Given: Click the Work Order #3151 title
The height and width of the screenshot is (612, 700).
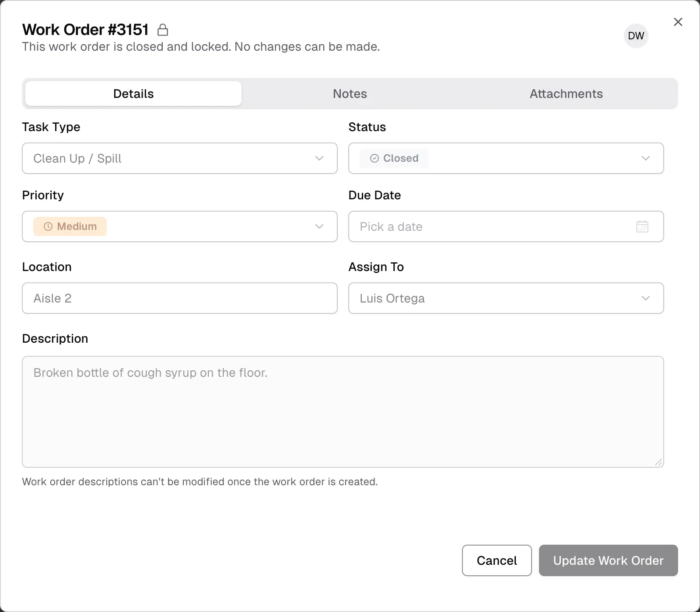Looking at the screenshot, I should [x=86, y=30].
